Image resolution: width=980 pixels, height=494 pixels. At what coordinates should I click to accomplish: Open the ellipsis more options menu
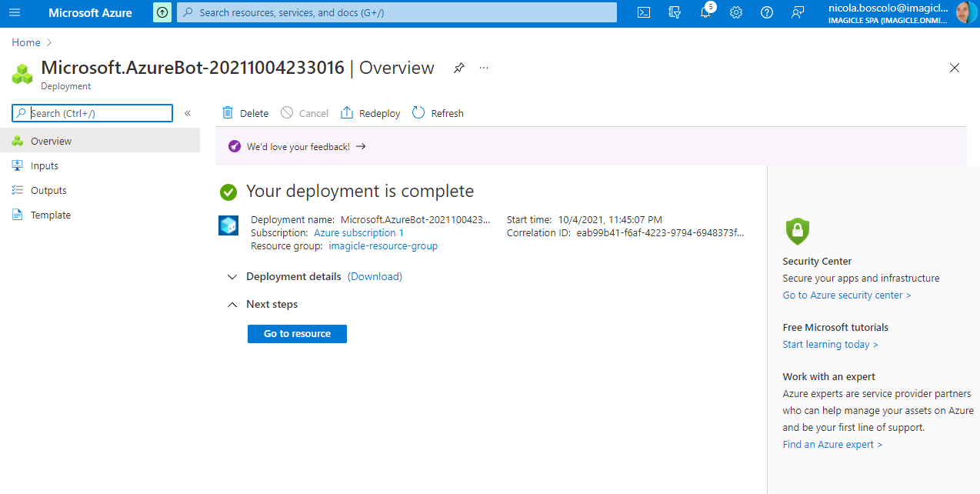point(484,68)
